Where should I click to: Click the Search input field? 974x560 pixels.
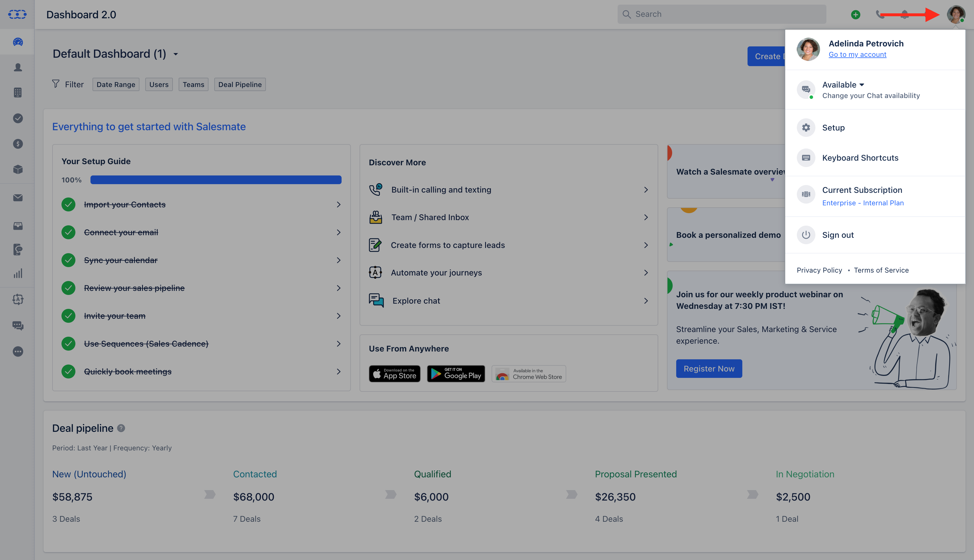click(x=722, y=14)
